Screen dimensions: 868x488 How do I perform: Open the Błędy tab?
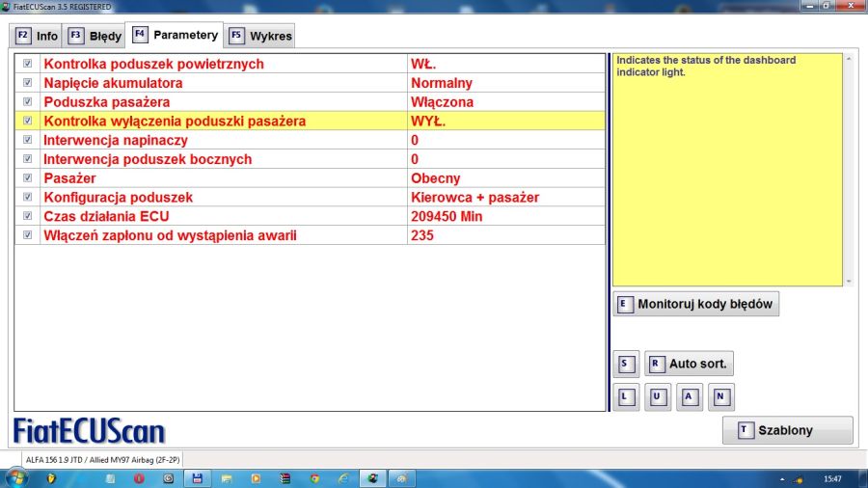[95, 36]
